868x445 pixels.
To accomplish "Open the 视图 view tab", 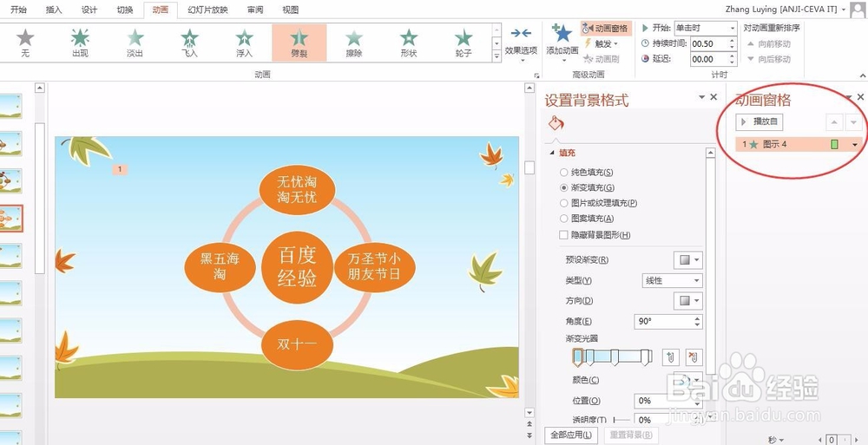I will pos(290,10).
